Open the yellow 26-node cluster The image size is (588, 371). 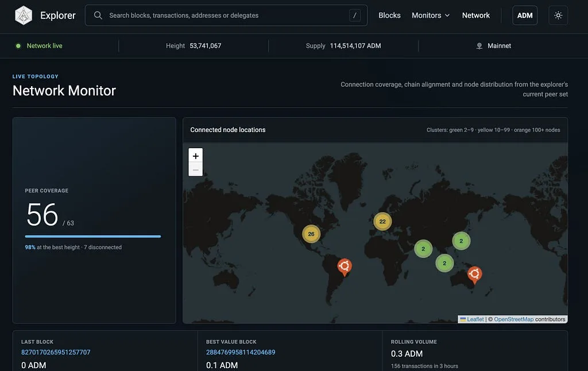click(x=311, y=234)
